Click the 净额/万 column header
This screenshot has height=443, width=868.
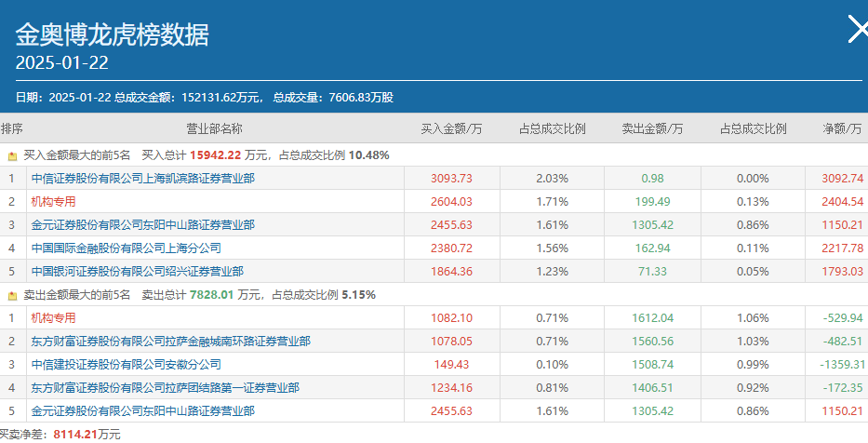tap(843, 129)
